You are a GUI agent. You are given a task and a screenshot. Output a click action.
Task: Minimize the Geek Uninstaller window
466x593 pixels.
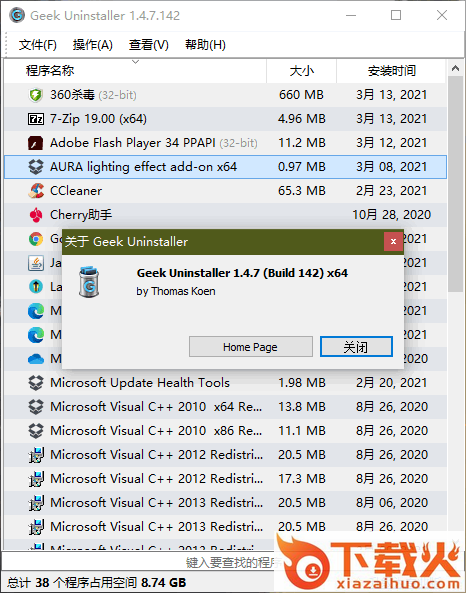coord(351,16)
